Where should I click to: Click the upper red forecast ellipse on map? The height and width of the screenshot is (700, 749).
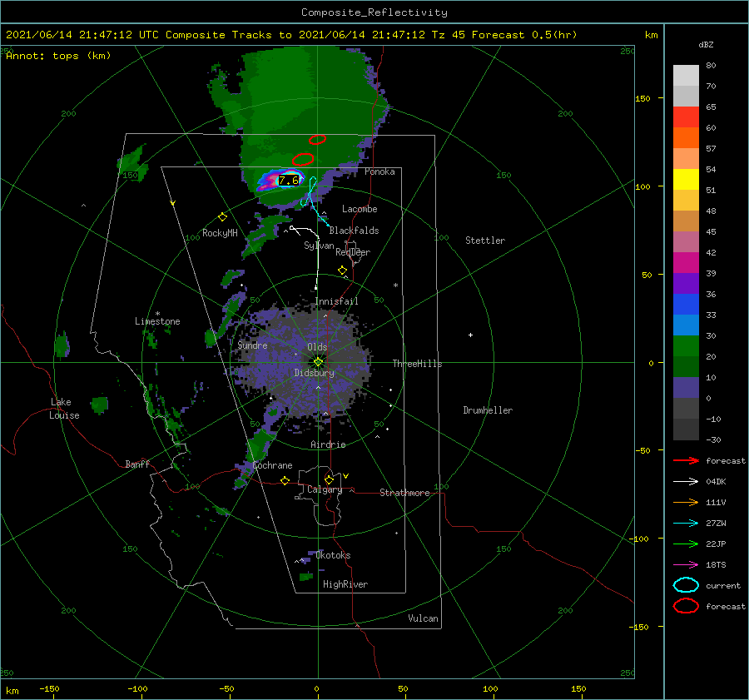pyautogui.click(x=317, y=140)
